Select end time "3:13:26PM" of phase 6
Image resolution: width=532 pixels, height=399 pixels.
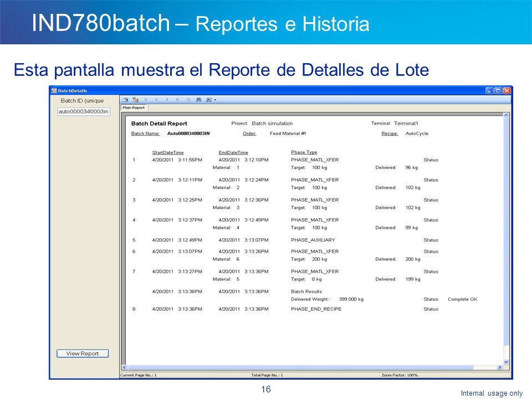(257, 252)
